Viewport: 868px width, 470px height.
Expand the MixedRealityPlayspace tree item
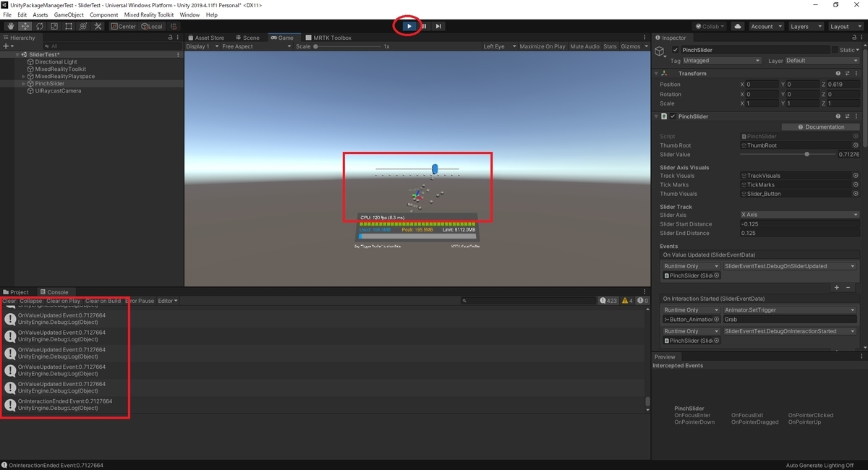24,77
